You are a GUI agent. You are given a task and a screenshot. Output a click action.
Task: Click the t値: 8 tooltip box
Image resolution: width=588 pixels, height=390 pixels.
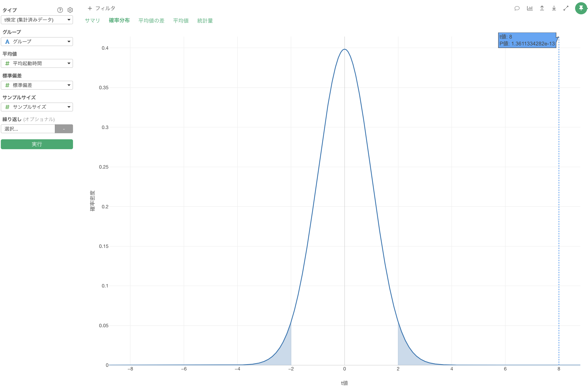(527, 40)
